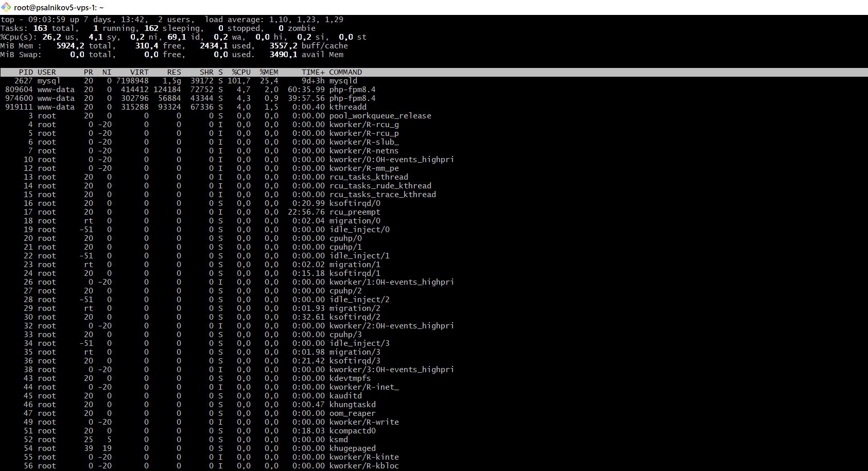Viewport: 868px width, 471px height.
Task: Click PID 974600 in the process list
Action: (x=19, y=98)
